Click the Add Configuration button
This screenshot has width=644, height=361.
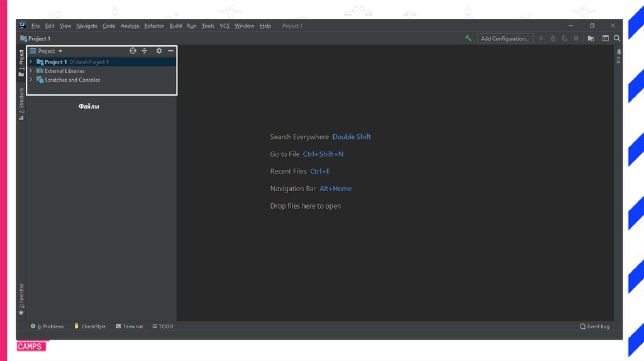tap(505, 38)
